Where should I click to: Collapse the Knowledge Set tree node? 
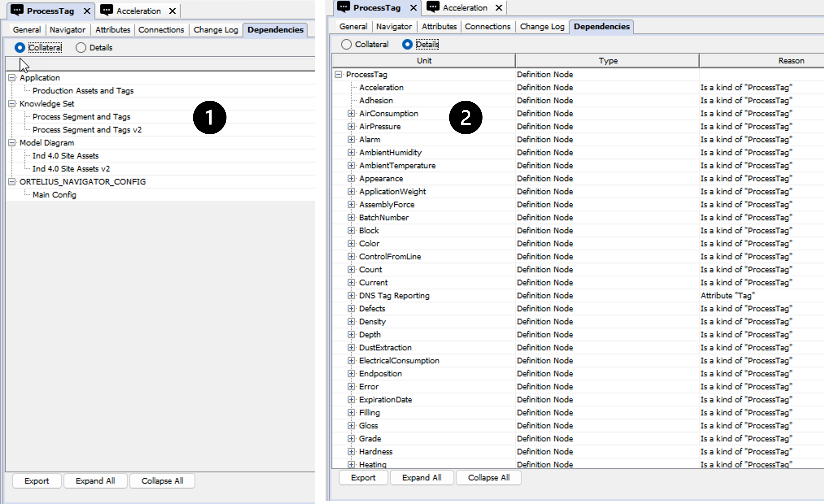click(12, 104)
